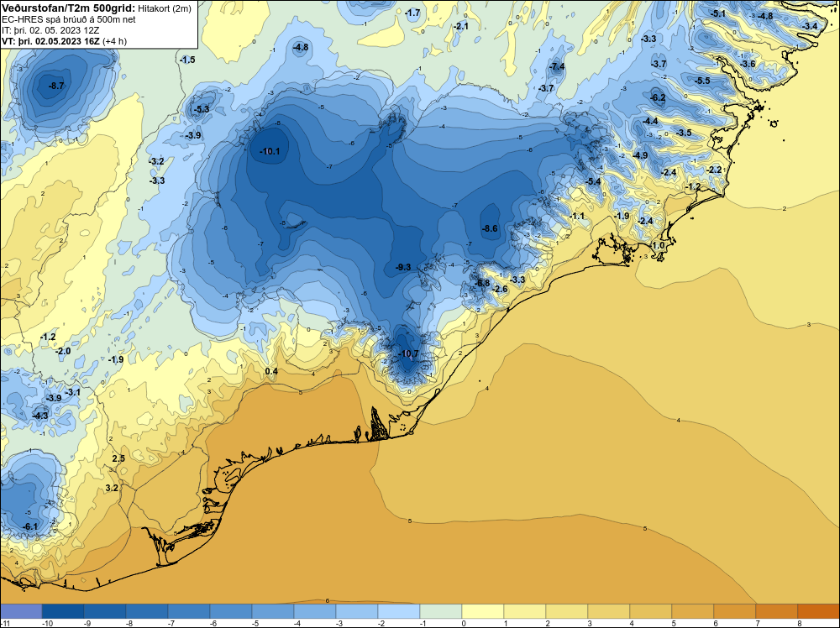Click the -5.3 temperature label

coord(201,109)
